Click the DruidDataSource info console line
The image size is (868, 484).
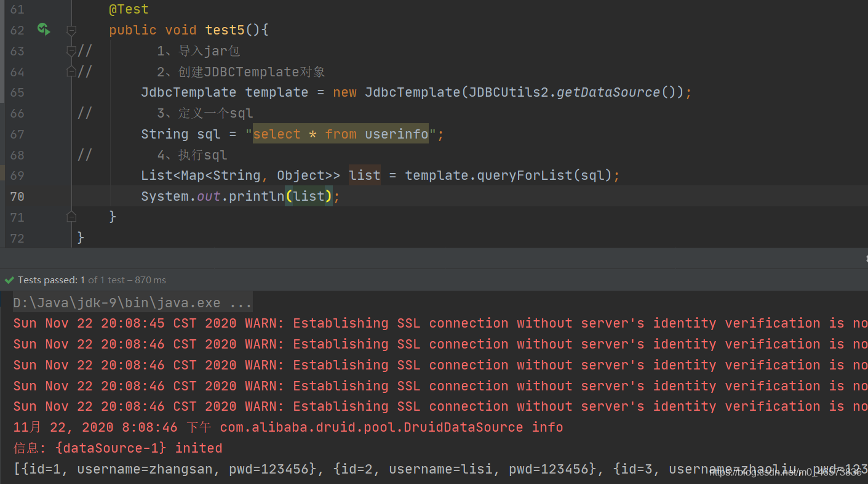(x=288, y=427)
